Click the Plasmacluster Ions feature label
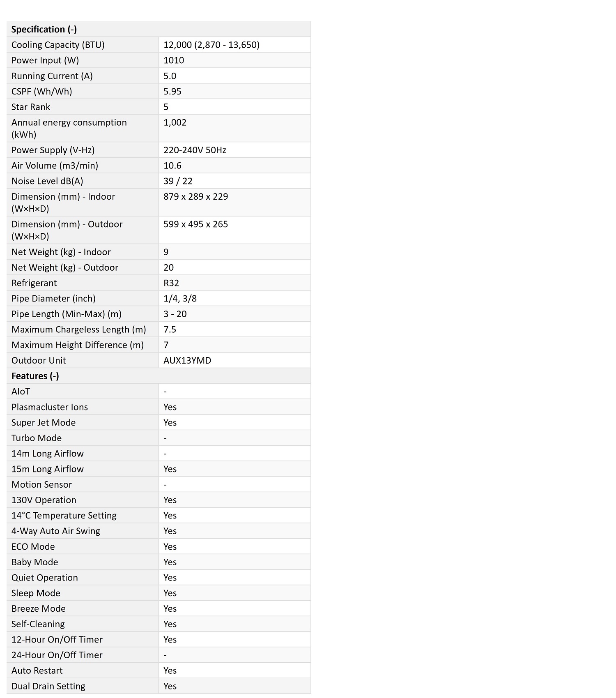 click(x=50, y=407)
